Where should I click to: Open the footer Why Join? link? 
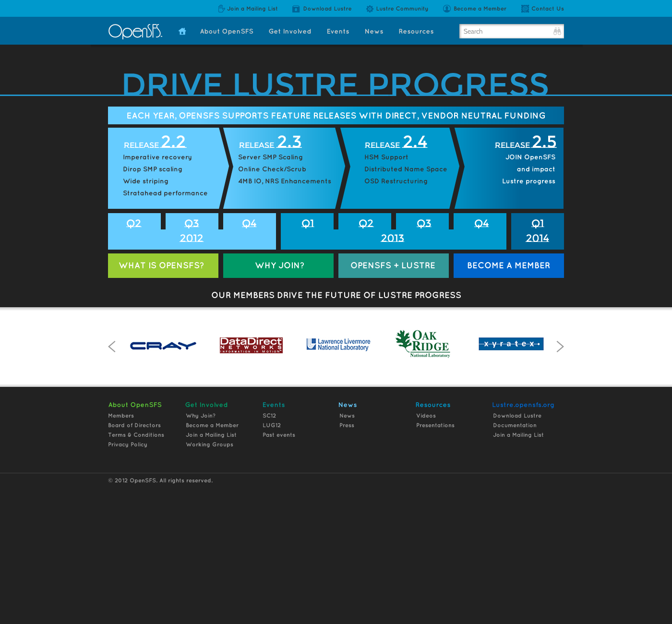[x=201, y=416]
